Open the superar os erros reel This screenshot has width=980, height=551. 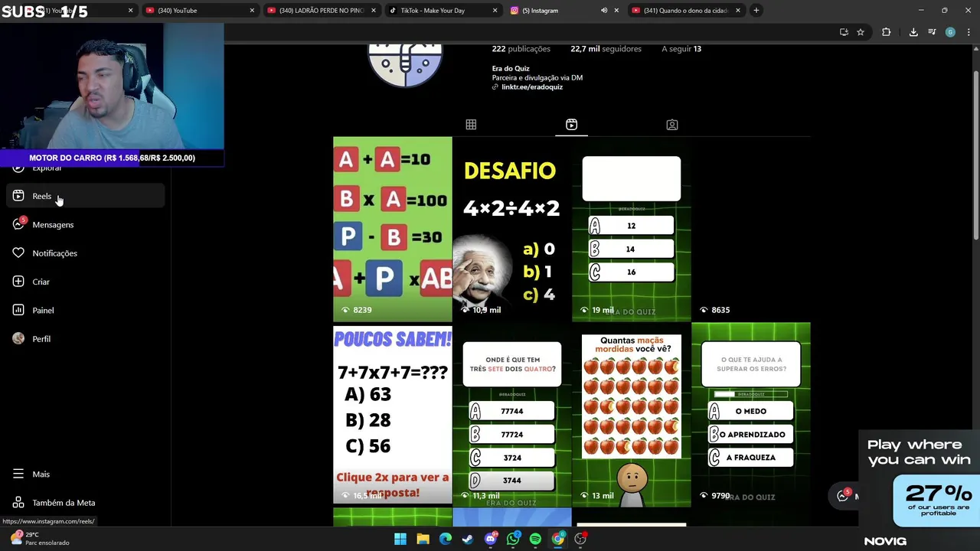pyautogui.click(x=750, y=415)
